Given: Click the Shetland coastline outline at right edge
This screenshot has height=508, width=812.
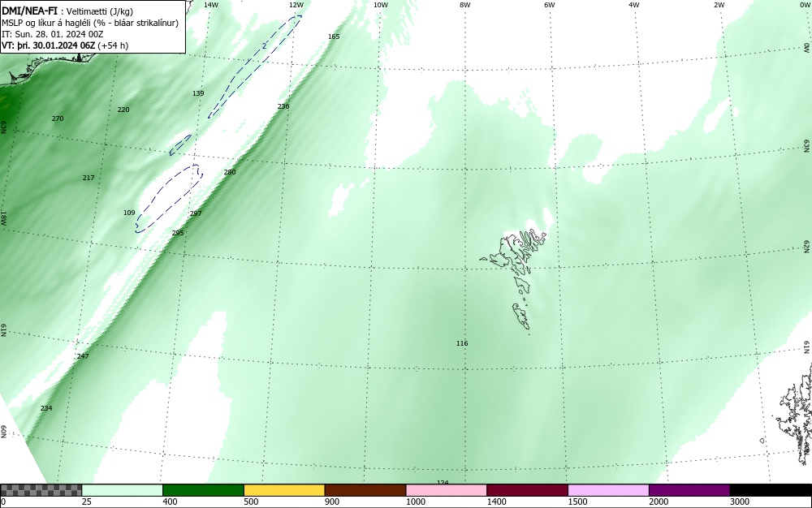Looking at the screenshot, I should (x=795, y=414).
